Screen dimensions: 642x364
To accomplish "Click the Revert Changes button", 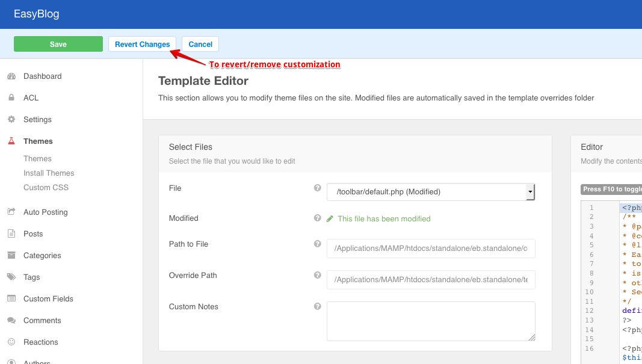I will click(142, 44).
